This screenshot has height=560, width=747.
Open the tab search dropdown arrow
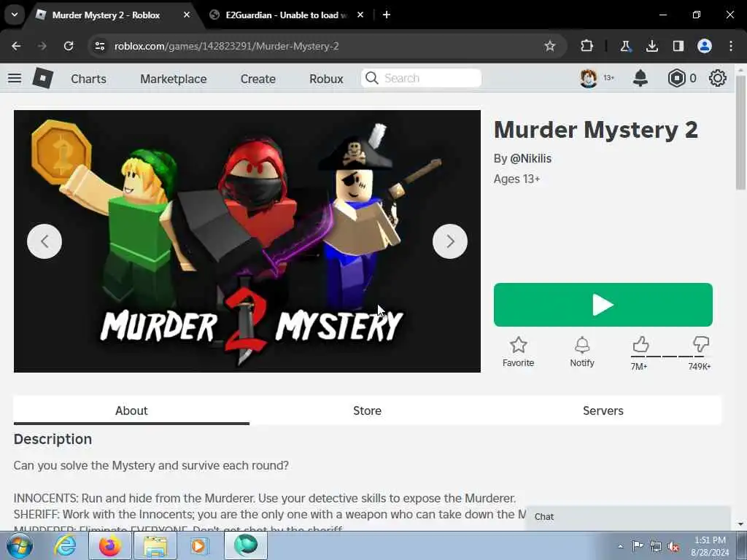click(x=15, y=15)
